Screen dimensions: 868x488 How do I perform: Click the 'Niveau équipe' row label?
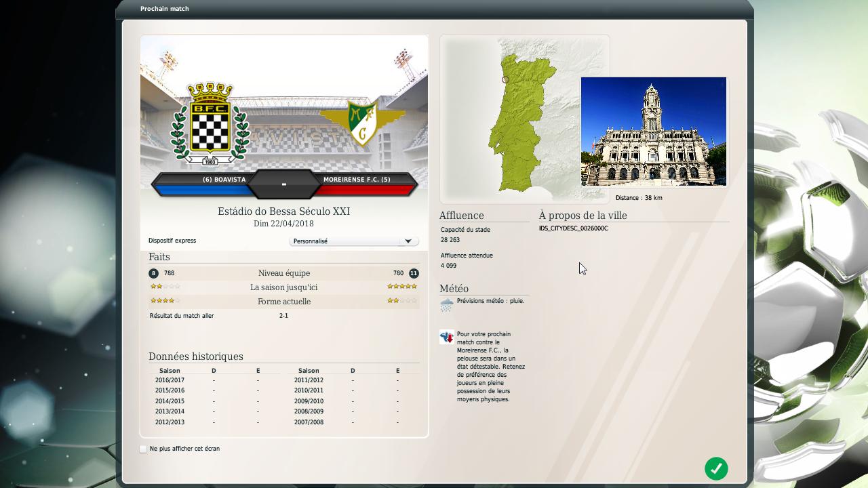click(x=284, y=273)
